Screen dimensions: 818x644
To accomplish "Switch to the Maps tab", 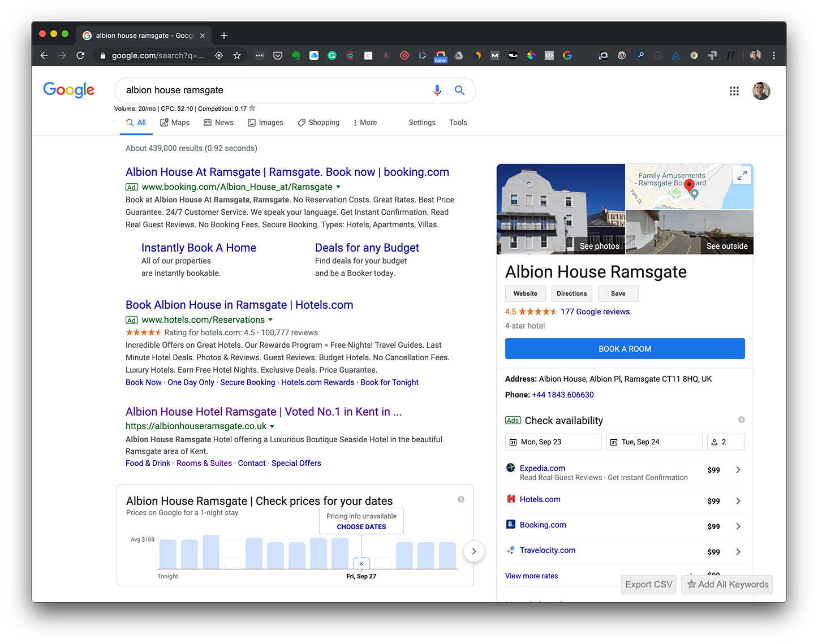I will coord(175,123).
